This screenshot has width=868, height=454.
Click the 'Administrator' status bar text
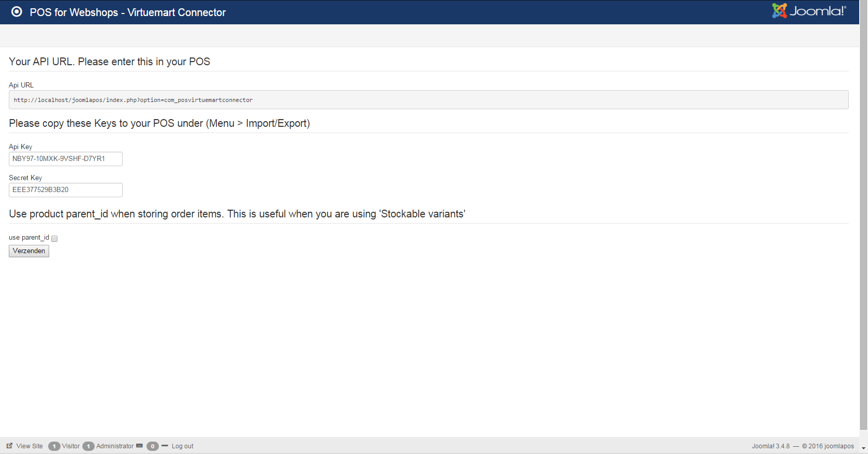(115, 446)
